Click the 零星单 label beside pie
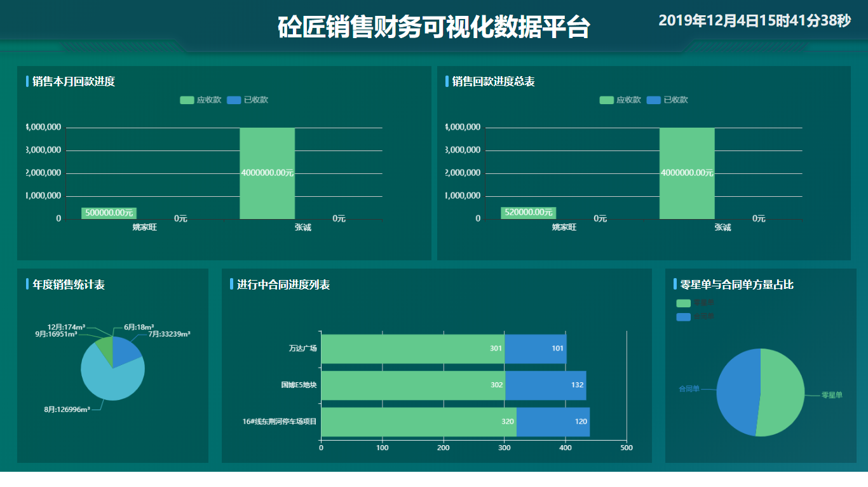Viewport: 868px width, 487px height. tap(832, 395)
